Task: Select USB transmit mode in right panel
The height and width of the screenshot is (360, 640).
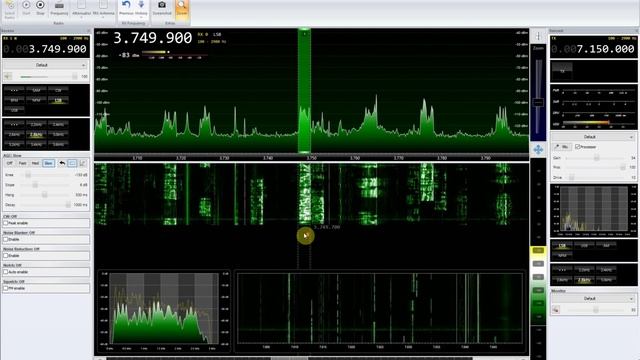Action: tap(584, 245)
